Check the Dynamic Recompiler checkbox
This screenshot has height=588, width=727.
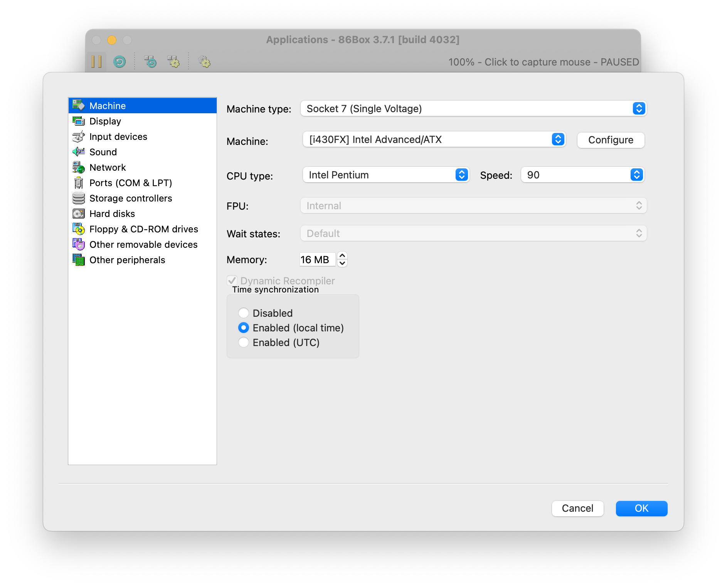232,281
